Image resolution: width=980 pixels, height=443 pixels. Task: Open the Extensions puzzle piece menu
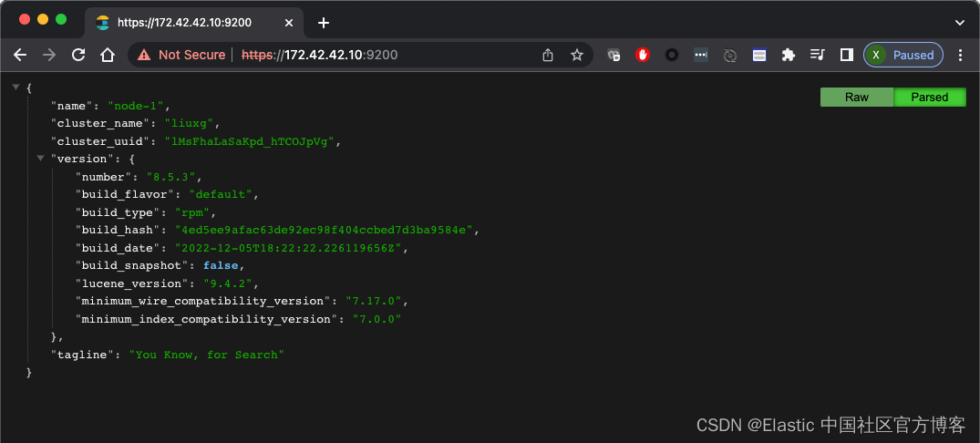click(x=789, y=55)
